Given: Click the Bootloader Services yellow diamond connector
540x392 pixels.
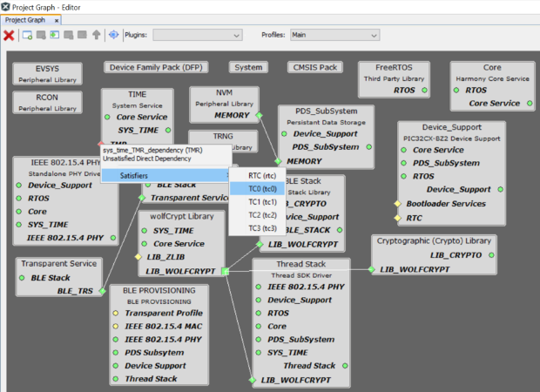Looking at the screenshot, I should click(398, 204).
